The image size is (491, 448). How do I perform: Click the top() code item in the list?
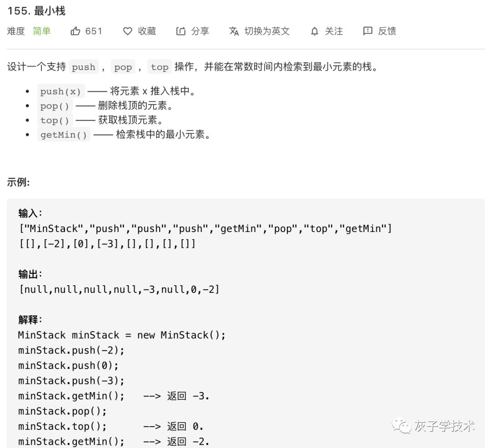tap(55, 121)
